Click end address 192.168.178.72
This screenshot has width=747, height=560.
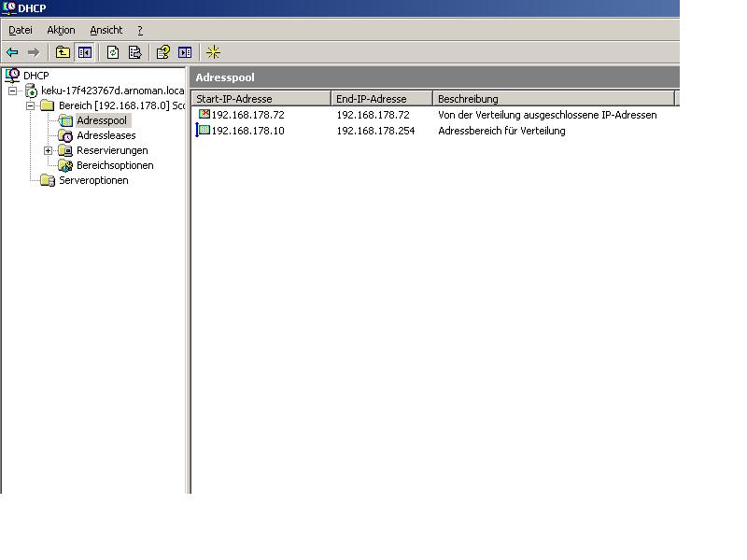(x=373, y=115)
